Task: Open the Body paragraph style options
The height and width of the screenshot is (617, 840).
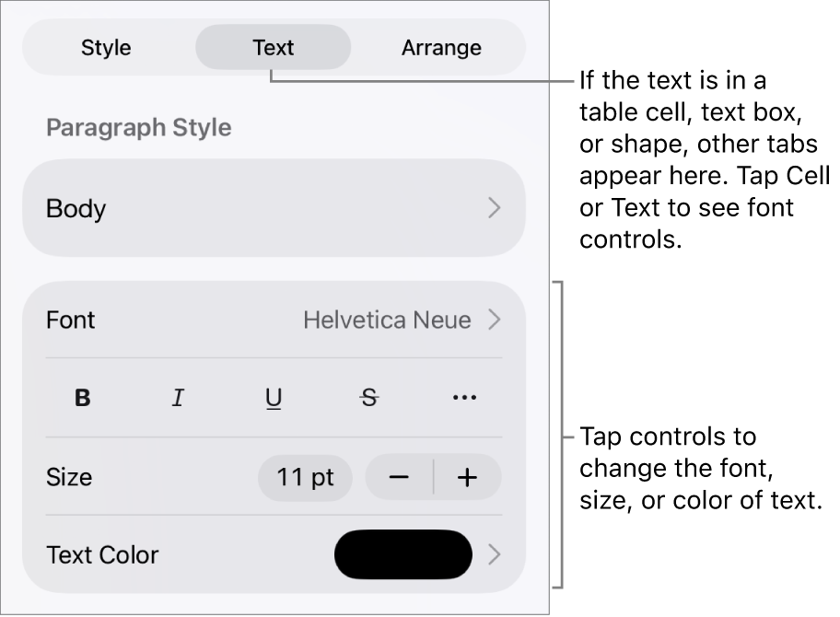Action: [274, 208]
